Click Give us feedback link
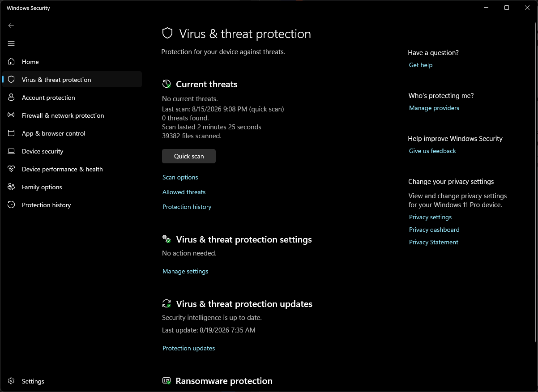The image size is (538, 392). tap(432, 151)
